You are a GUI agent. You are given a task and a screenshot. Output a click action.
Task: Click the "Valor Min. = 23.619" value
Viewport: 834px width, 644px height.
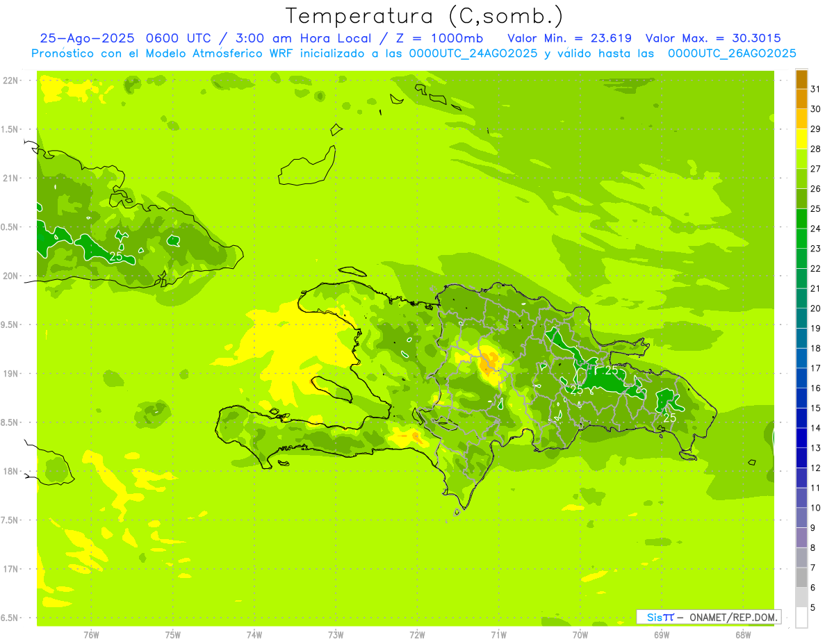point(569,38)
